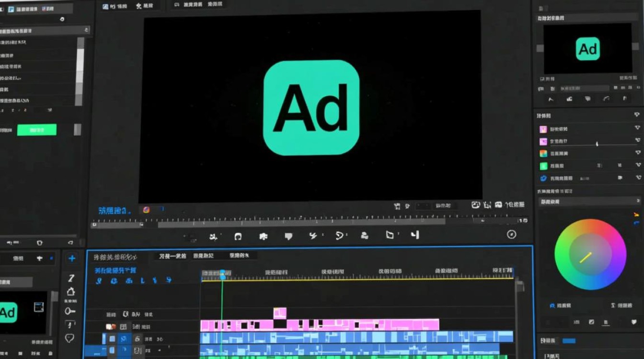Screen dimensions: 644x359
Task: Select the slash-shaped razor tool in the tool strip
Action: [x=71, y=278]
